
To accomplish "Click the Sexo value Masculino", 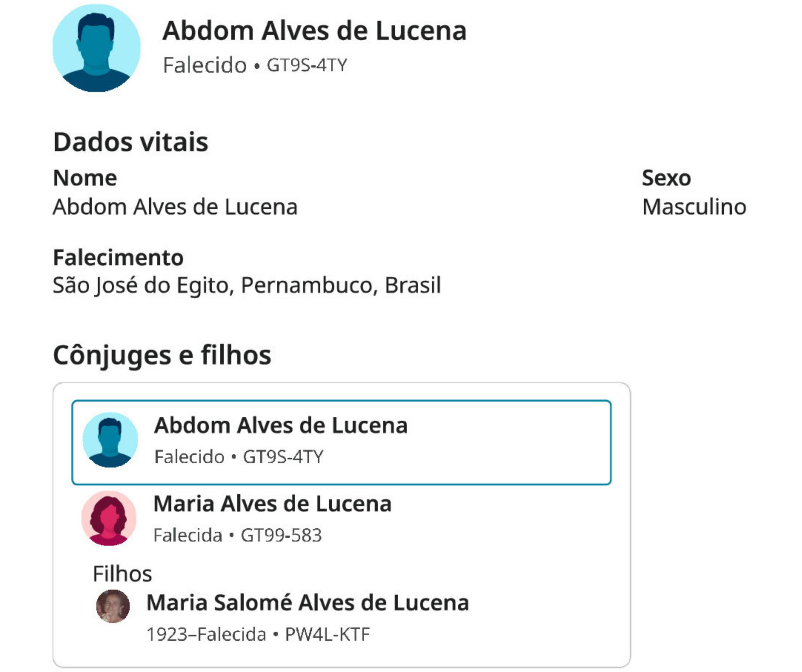I will pyautogui.click(x=694, y=207).
